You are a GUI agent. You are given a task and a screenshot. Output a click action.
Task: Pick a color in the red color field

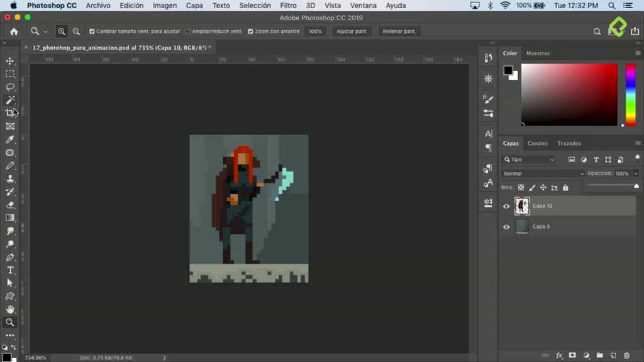pos(569,95)
